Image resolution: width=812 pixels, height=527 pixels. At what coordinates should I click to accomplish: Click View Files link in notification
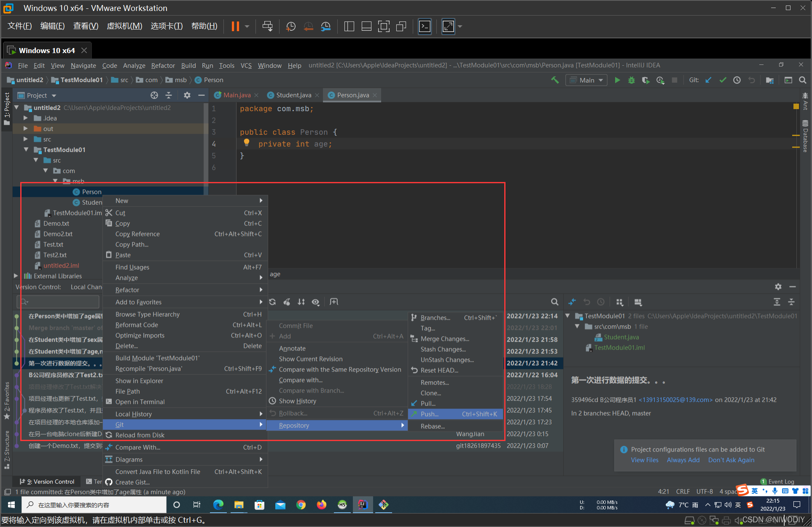tap(644, 460)
